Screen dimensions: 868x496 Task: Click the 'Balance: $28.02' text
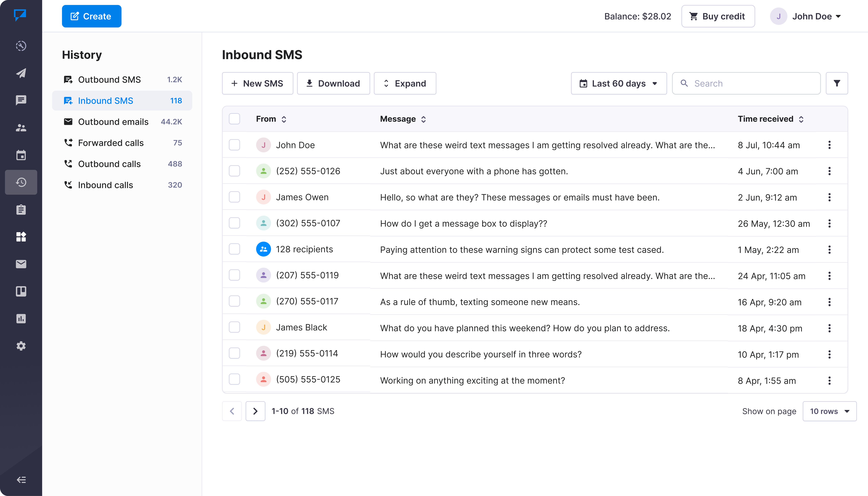click(x=637, y=16)
